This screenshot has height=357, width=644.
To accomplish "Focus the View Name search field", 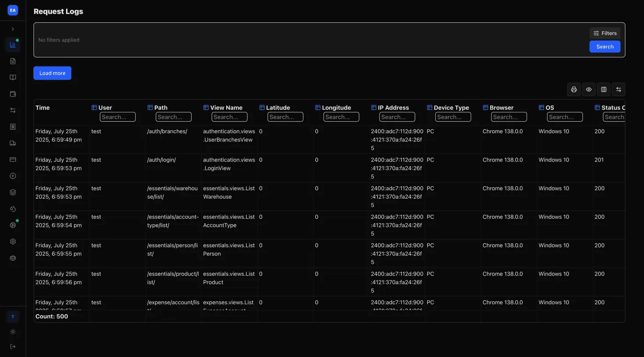I will [229, 117].
